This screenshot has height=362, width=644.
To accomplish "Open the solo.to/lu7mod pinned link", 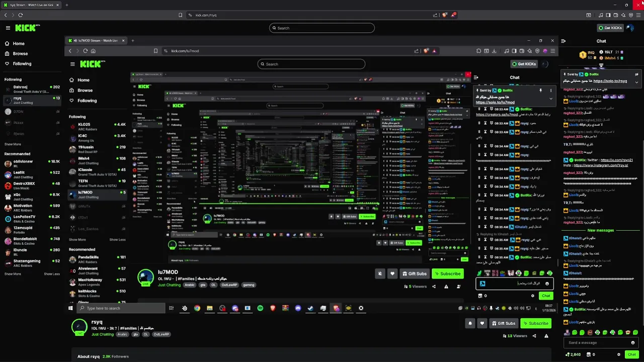I will 495,103.
